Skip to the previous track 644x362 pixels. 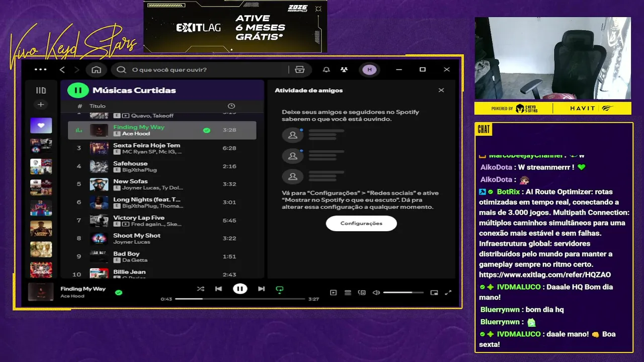tap(218, 289)
